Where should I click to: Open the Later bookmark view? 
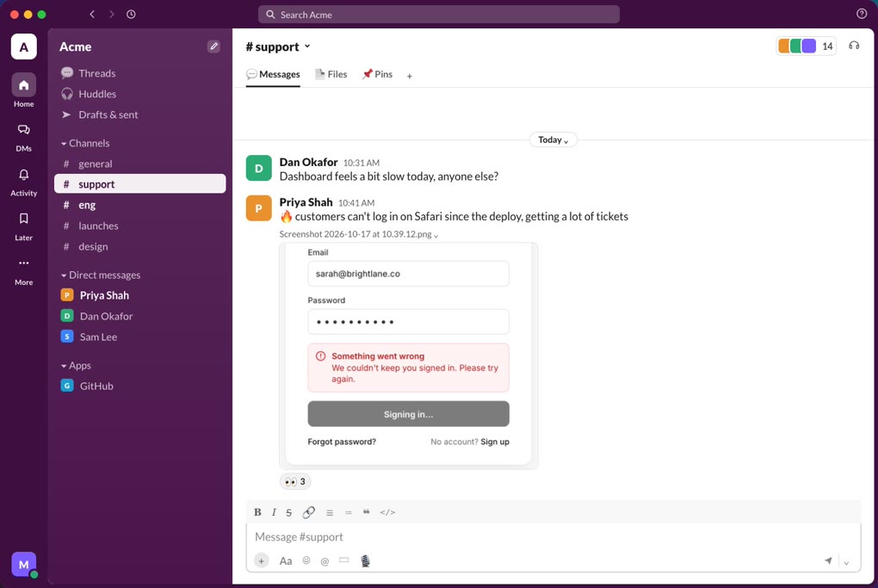[x=23, y=226]
